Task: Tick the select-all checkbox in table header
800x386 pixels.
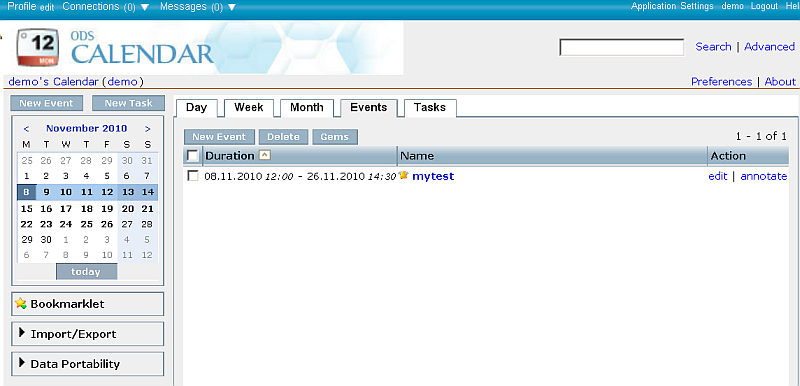Action: (x=193, y=156)
